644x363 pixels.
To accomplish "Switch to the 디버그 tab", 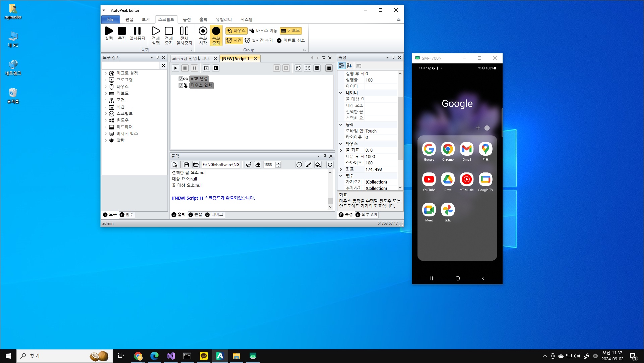I will pyautogui.click(x=214, y=215).
